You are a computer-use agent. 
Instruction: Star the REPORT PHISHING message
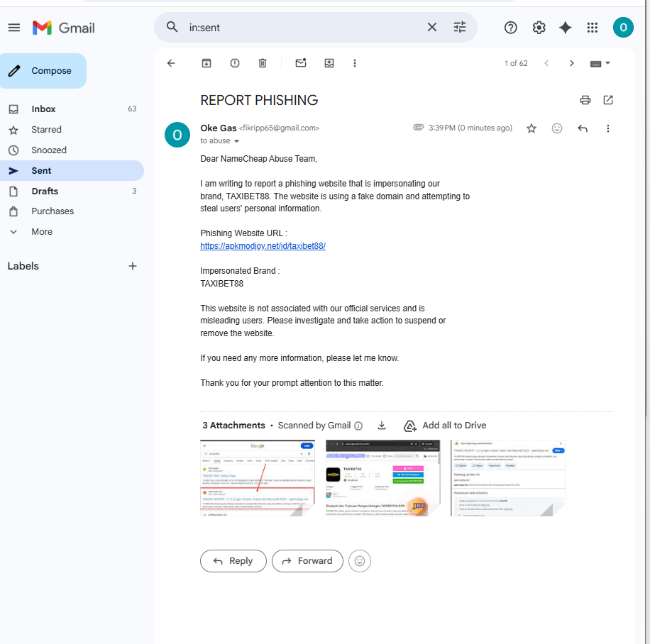[x=531, y=128]
